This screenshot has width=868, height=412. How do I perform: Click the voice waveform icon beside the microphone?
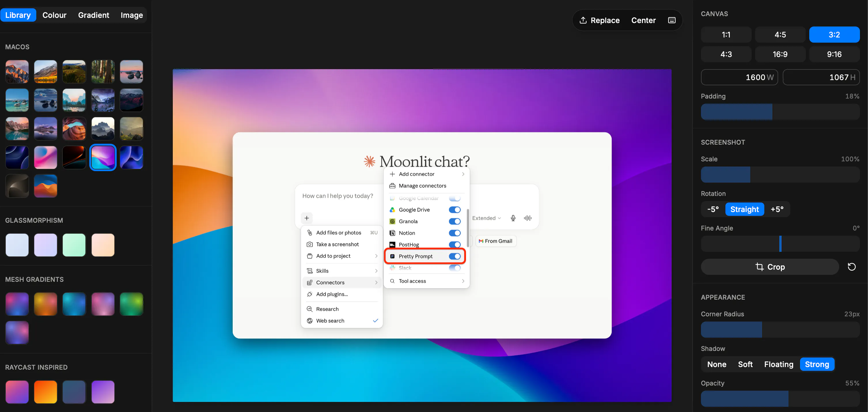[x=528, y=218]
